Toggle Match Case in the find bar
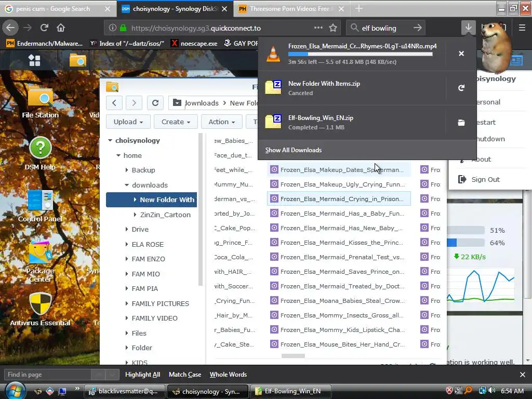This screenshot has width=532, height=399. point(185,375)
